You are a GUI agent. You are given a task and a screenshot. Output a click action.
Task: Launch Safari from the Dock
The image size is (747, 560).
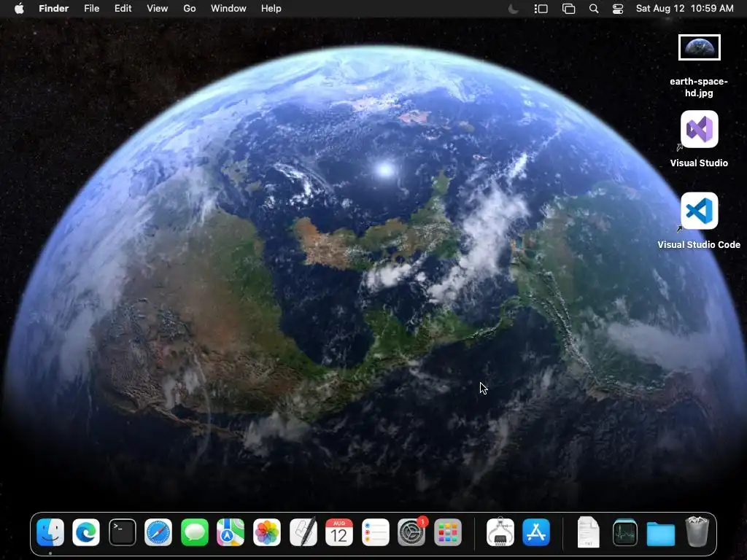[x=158, y=532]
